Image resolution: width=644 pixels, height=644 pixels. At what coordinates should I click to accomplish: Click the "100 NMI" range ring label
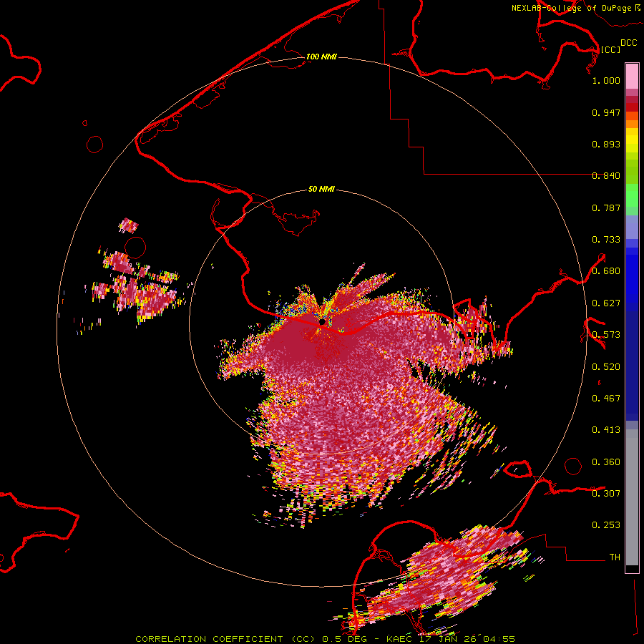tap(321, 57)
